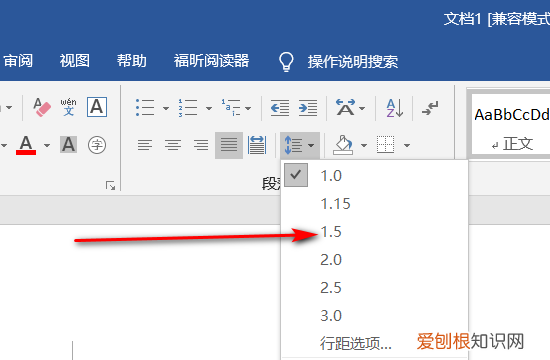The width and height of the screenshot is (550, 360).
Task: Open the Font dialog launcher
Action: click(x=110, y=185)
